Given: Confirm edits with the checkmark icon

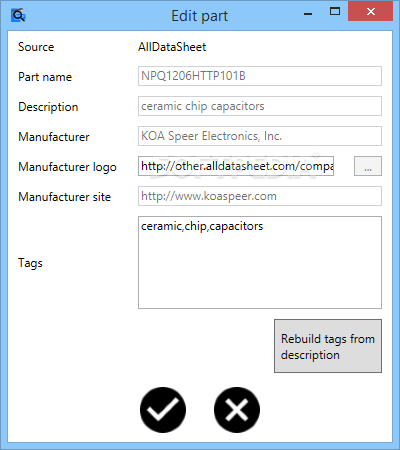Looking at the screenshot, I should pos(163,410).
